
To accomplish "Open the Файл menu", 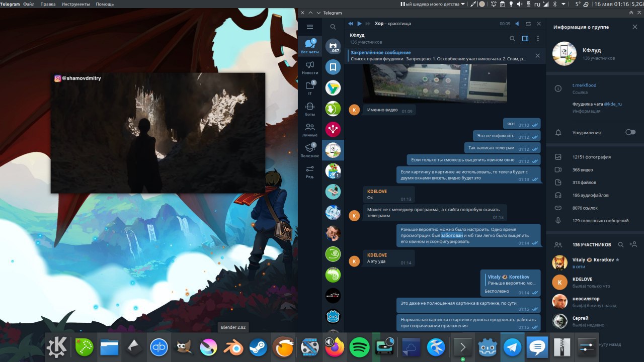I will pyautogui.click(x=29, y=4).
